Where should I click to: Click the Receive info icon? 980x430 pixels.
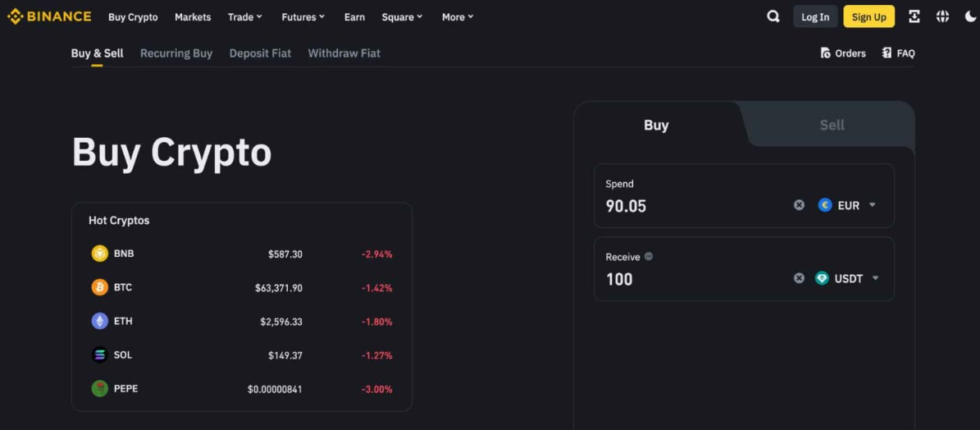pyautogui.click(x=649, y=257)
